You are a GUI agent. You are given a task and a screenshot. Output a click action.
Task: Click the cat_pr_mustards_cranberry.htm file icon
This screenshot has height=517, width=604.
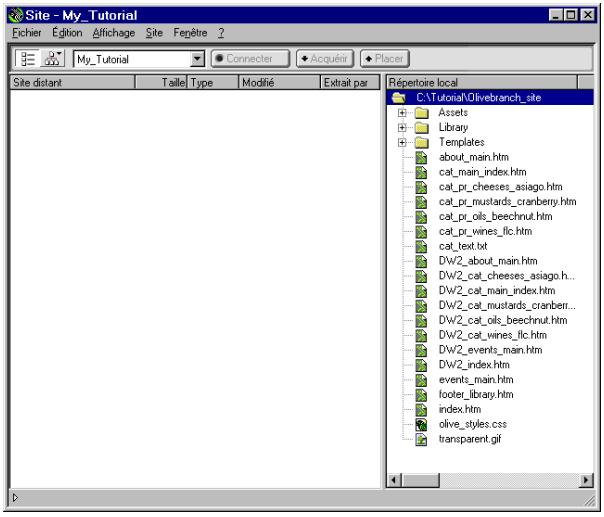click(421, 202)
